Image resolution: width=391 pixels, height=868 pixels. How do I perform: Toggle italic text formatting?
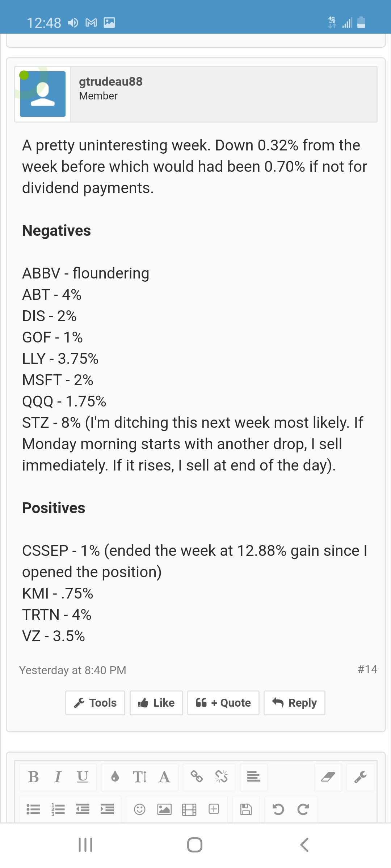coord(58,776)
